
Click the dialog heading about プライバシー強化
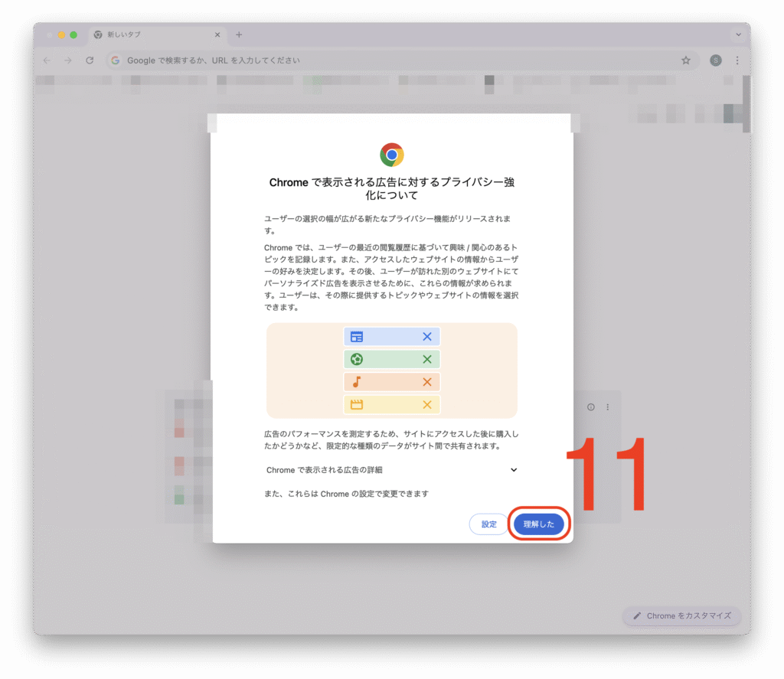[x=391, y=188]
